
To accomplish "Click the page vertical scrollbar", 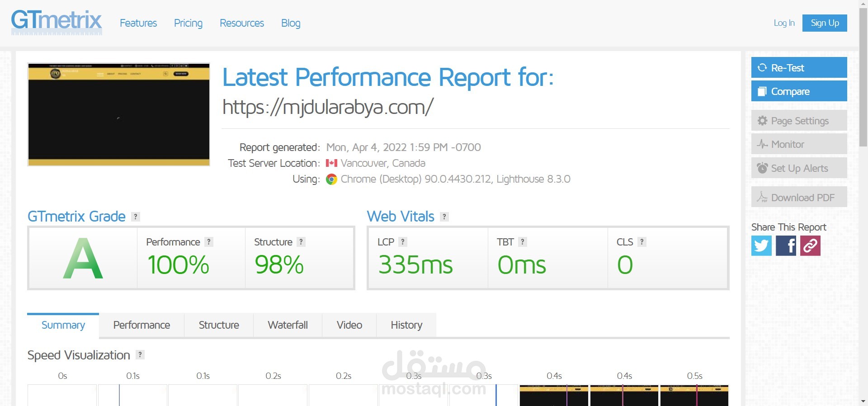I will coord(863,203).
